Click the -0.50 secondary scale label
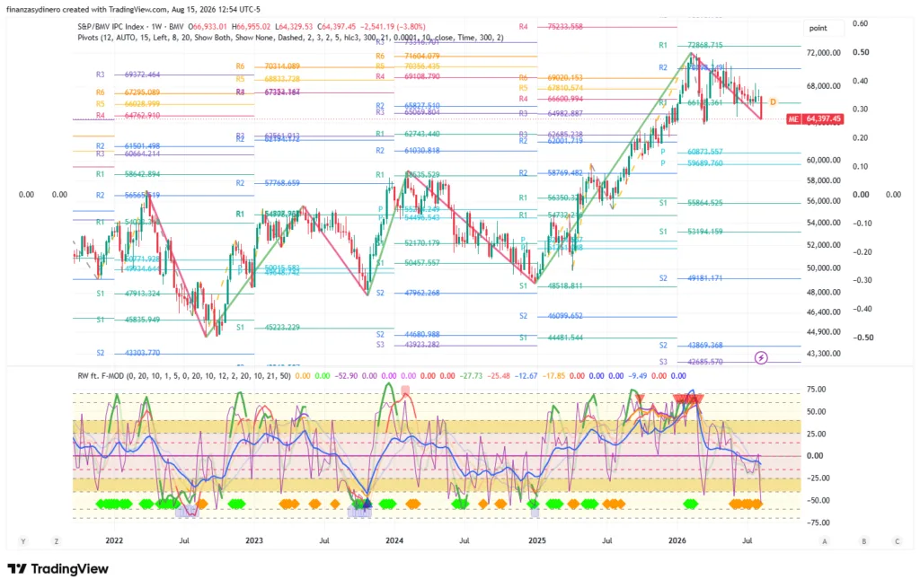This screenshot has width=920, height=588. (x=862, y=338)
